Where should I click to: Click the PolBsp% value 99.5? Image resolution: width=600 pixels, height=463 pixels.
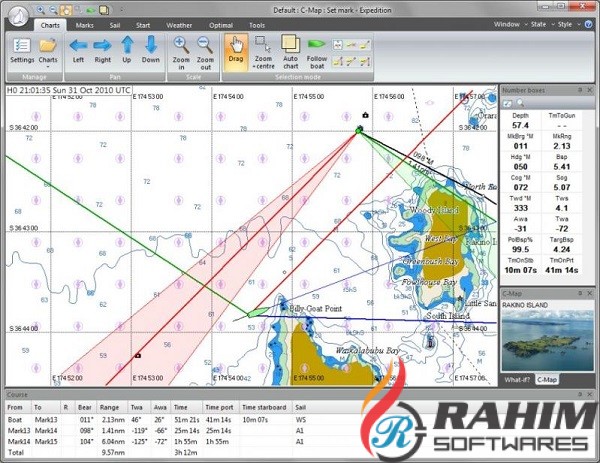[520, 249]
